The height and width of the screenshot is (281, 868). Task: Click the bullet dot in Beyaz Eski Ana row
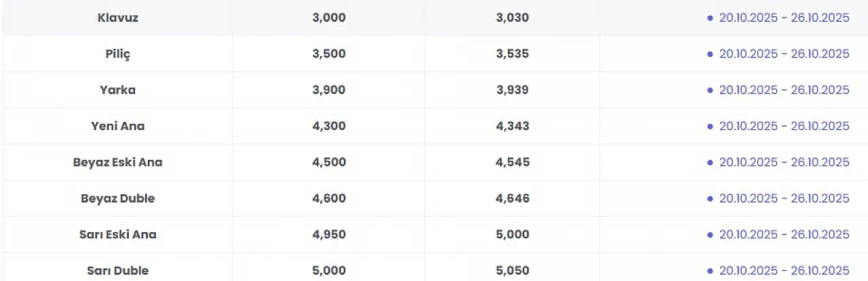(710, 163)
